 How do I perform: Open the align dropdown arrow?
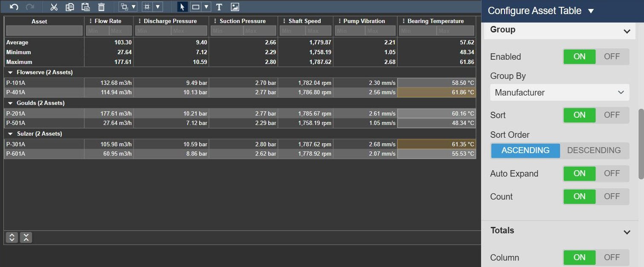158,7
